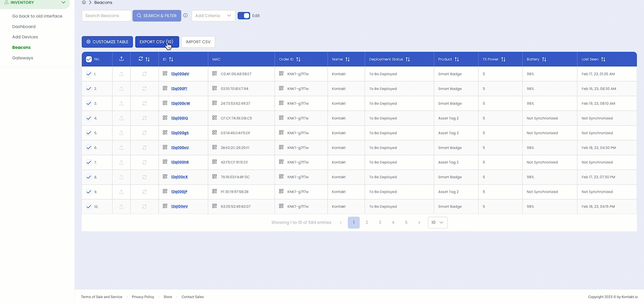Image resolution: width=644 pixels, height=304 pixels.
Task: Uncheck row 8 checkbox
Action: 89,177
